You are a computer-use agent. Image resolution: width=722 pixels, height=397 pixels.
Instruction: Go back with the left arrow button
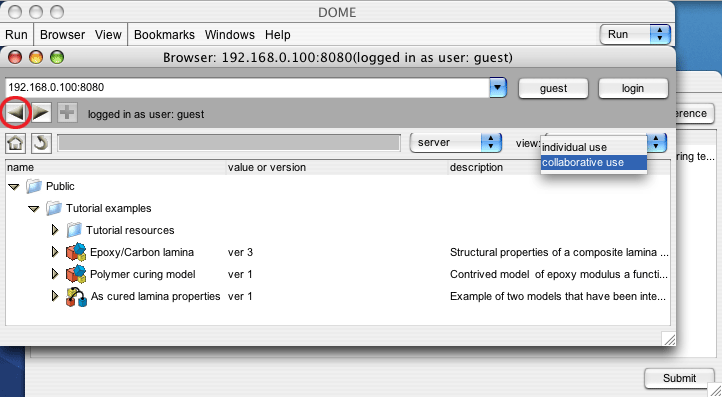click(x=15, y=113)
